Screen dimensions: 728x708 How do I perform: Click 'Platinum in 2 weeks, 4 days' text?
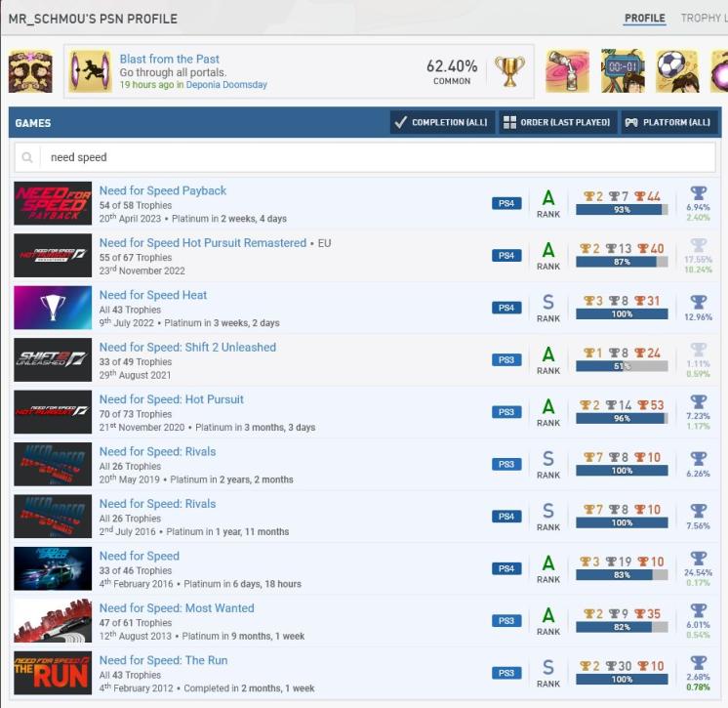(x=229, y=219)
